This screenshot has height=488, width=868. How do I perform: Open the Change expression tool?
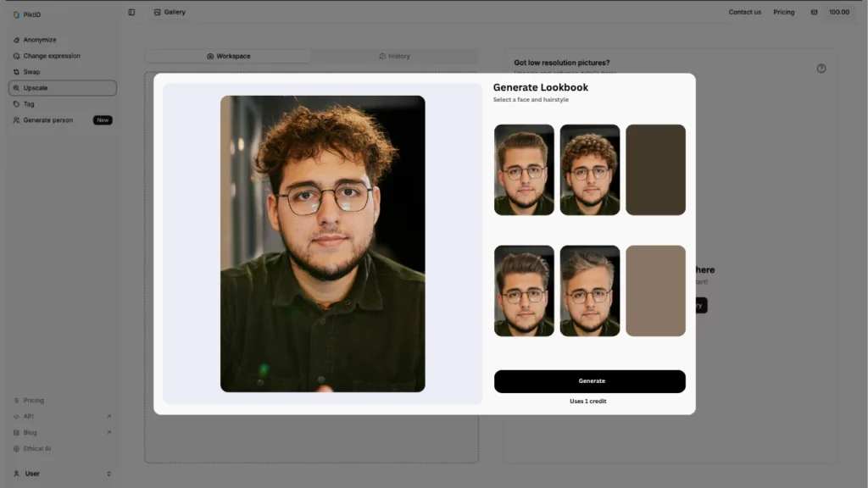pyautogui.click(x=52, y=55)
